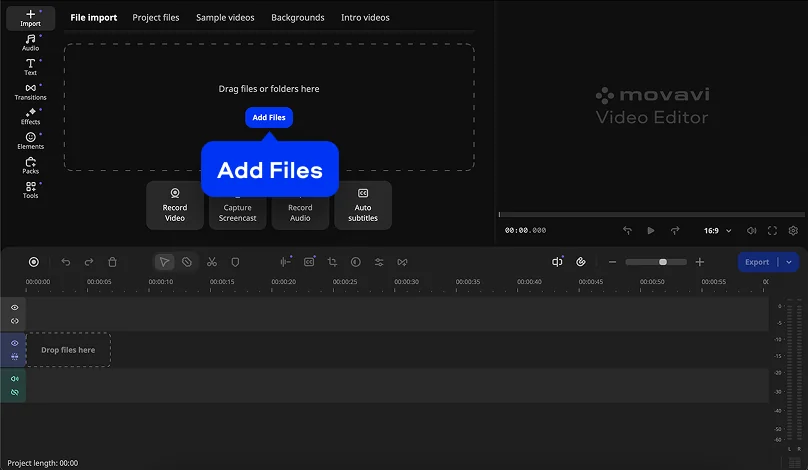Open the 16:9 aspect ratio dropdown
This screenshot has width=808, height=470.
click(x=717, y=230)
